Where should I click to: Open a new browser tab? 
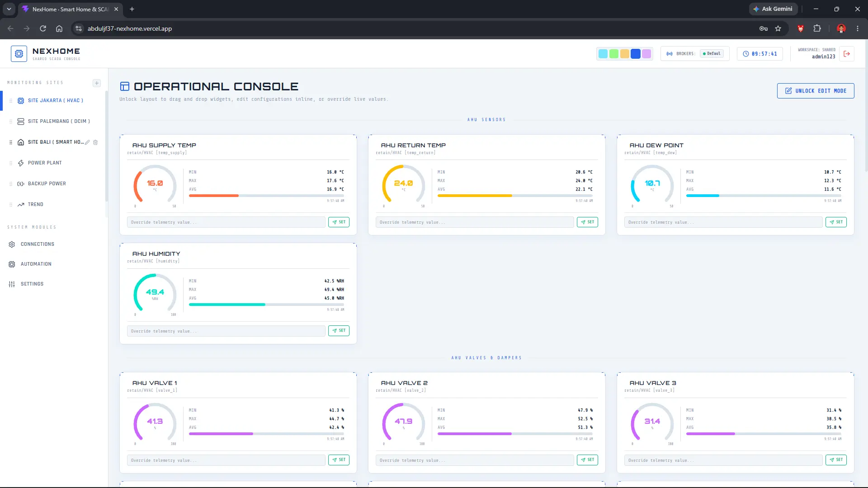click(x=132, y=9)
